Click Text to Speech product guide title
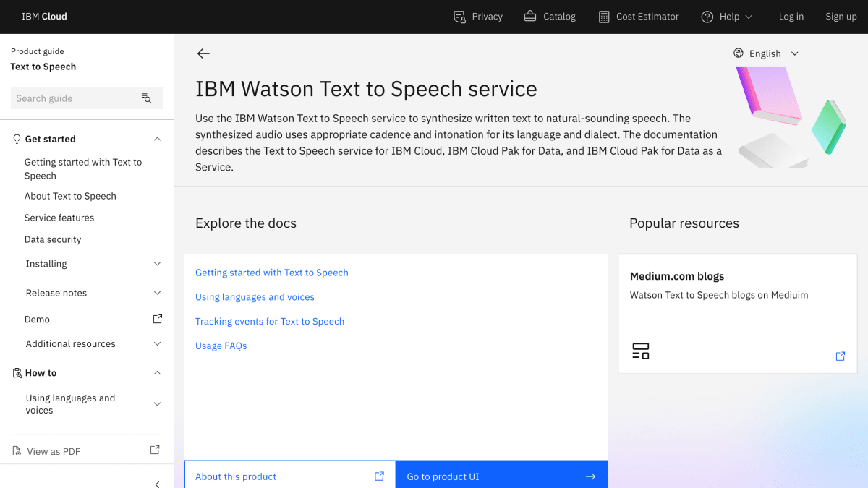 tap(43, 67)
